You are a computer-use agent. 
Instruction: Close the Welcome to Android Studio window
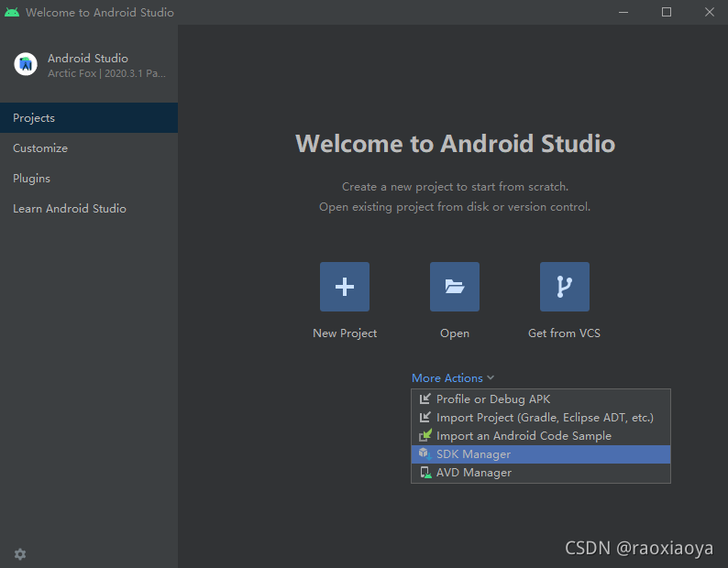[x=709, y=12]
